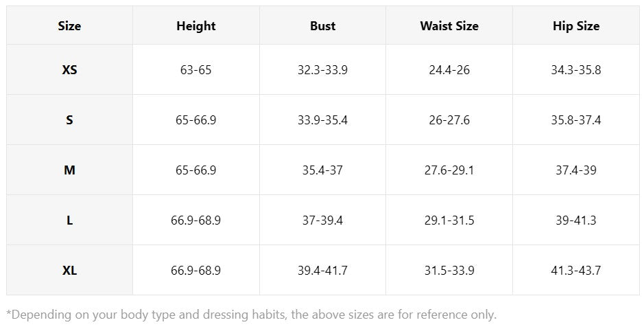
Task: Click the XS waist value 24.4-26
Action: click(x=449, y=69)
